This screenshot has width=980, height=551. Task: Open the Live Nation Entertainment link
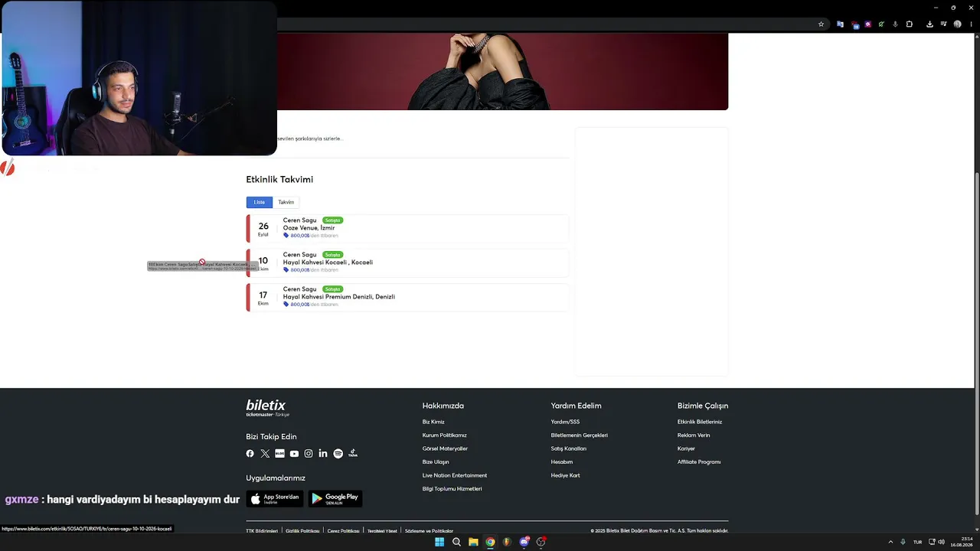455,475
